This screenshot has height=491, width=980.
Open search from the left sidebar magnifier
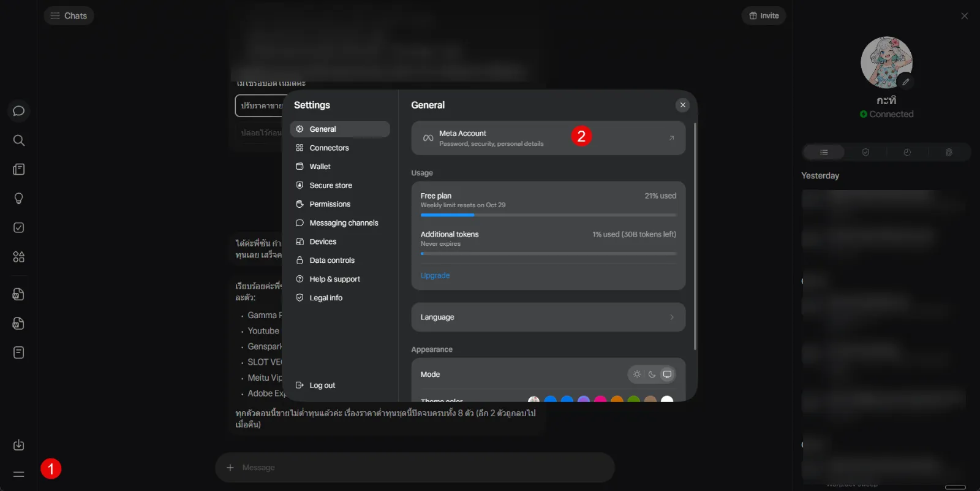tap(18, 140)
